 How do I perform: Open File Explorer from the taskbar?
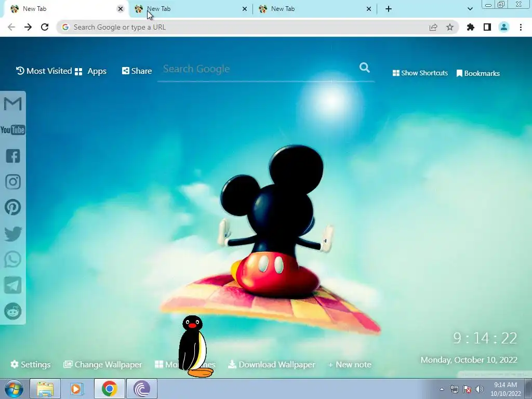(45, 389)
